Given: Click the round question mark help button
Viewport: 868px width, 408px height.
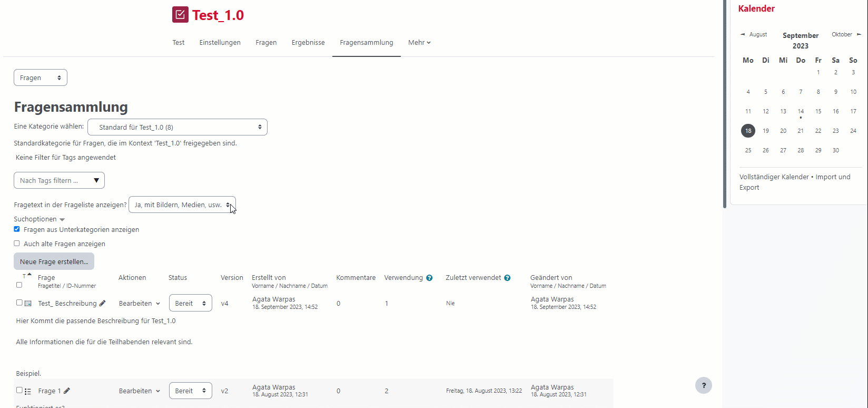Looking at the screenshot, I should (x=703, y=385).
